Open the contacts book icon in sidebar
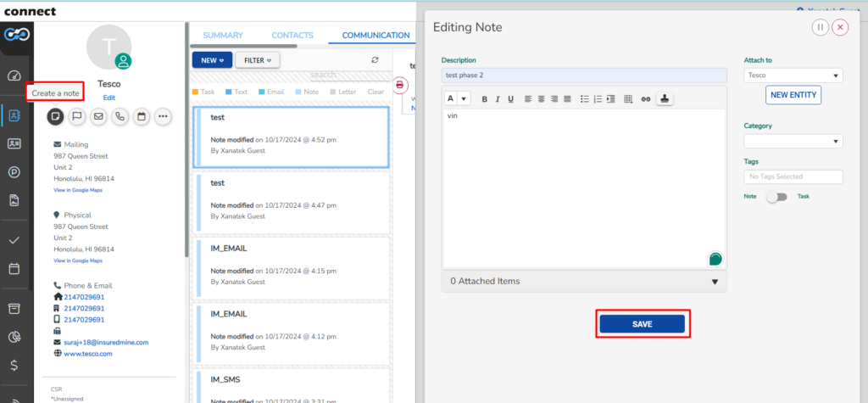Viewport: 868px width, 403px height. pyautogui.click(x=14, y=116)
